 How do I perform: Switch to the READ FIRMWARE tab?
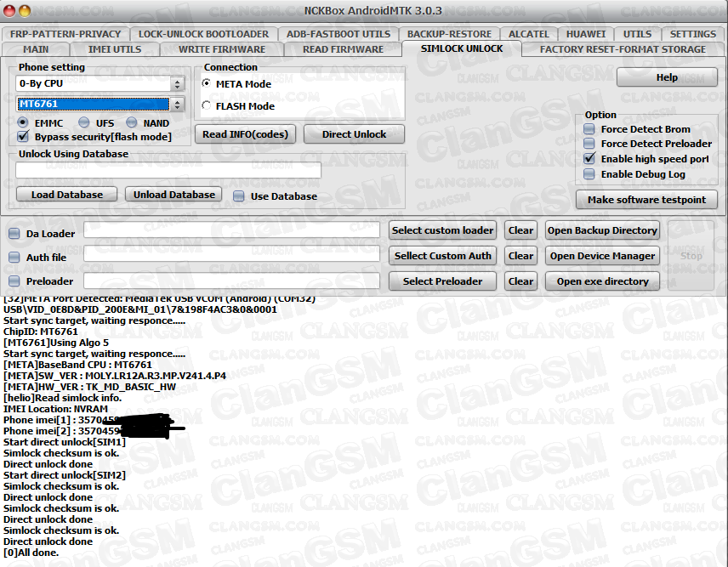[343, 49]
